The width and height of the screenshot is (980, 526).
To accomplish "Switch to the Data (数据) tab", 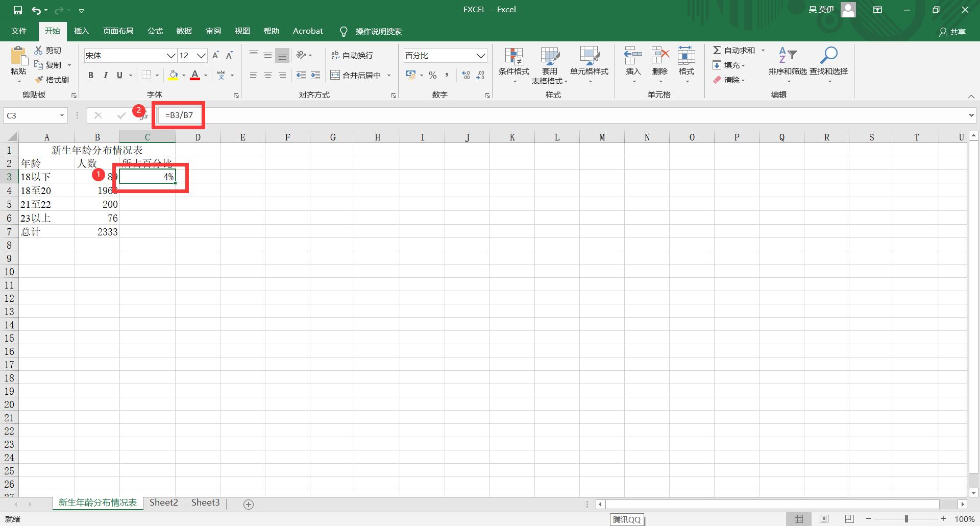I will click(x=184, y=31).
